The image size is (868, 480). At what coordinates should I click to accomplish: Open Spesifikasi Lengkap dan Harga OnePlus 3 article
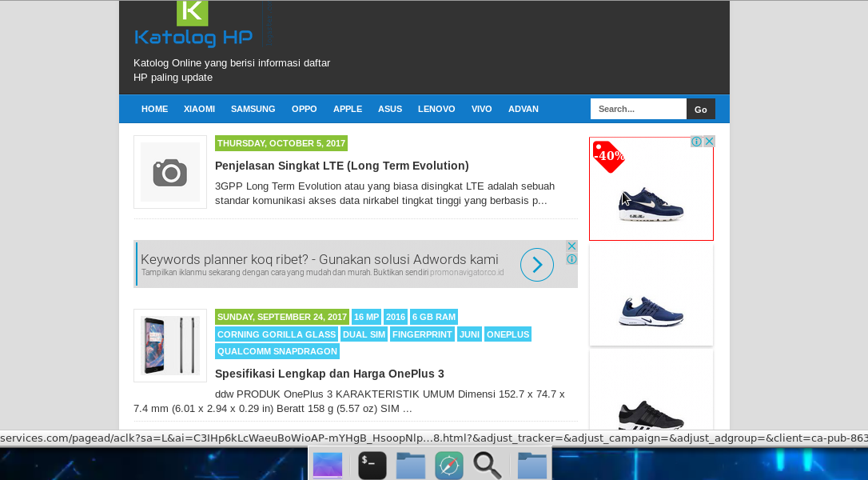pos(329,374)
